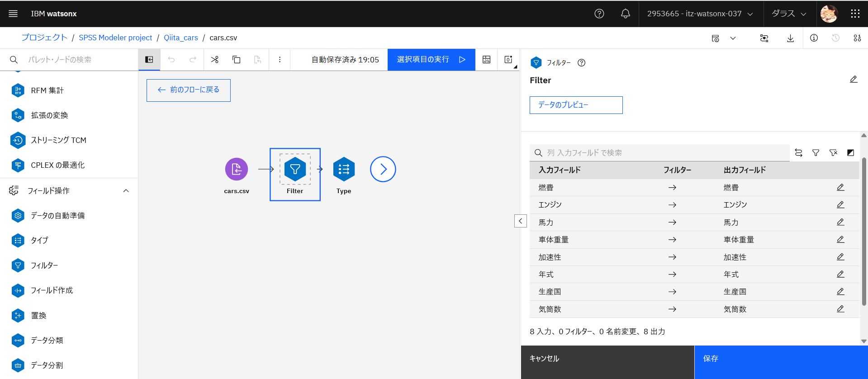The image size is (868, 379).
Task: Select the Type node on canvas
Action: [x=344, y=169]
